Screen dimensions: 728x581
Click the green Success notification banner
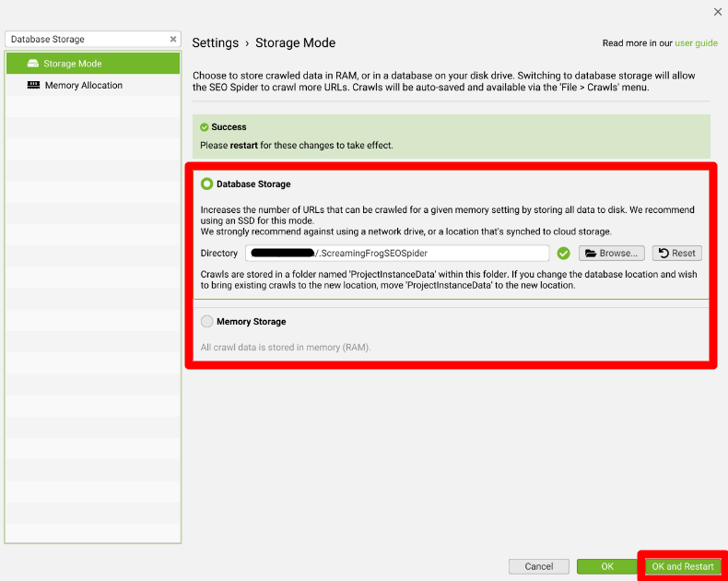452,136
